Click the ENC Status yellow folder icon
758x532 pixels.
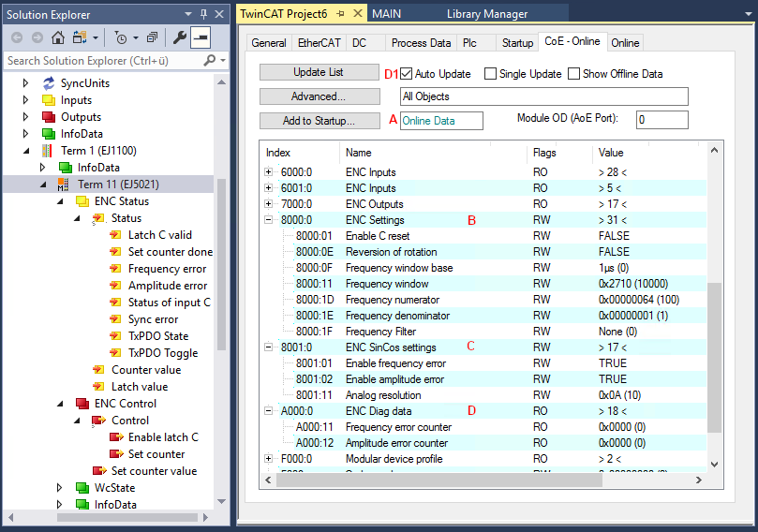82,201
